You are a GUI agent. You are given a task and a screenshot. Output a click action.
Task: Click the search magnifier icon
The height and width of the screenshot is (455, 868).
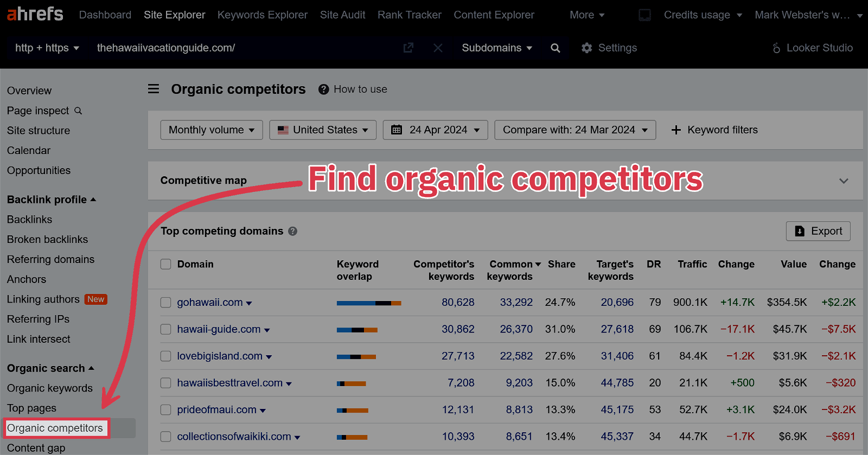555,48
